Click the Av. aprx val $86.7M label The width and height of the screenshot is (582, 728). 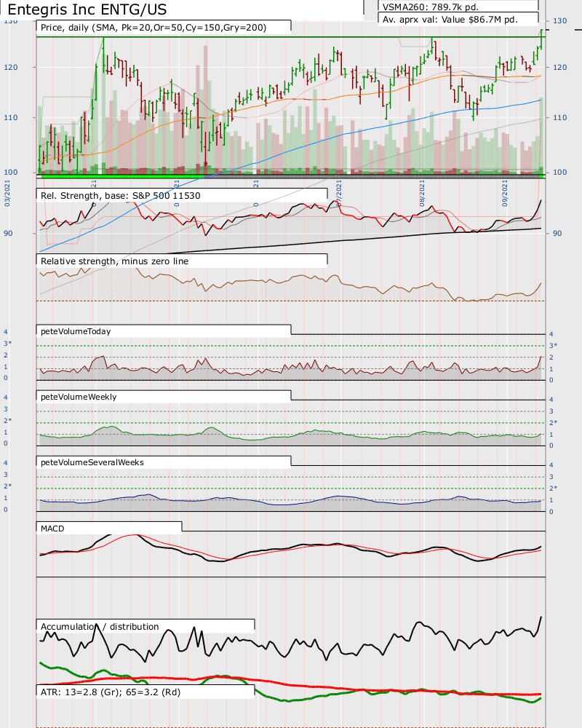(x=450, y=20)
